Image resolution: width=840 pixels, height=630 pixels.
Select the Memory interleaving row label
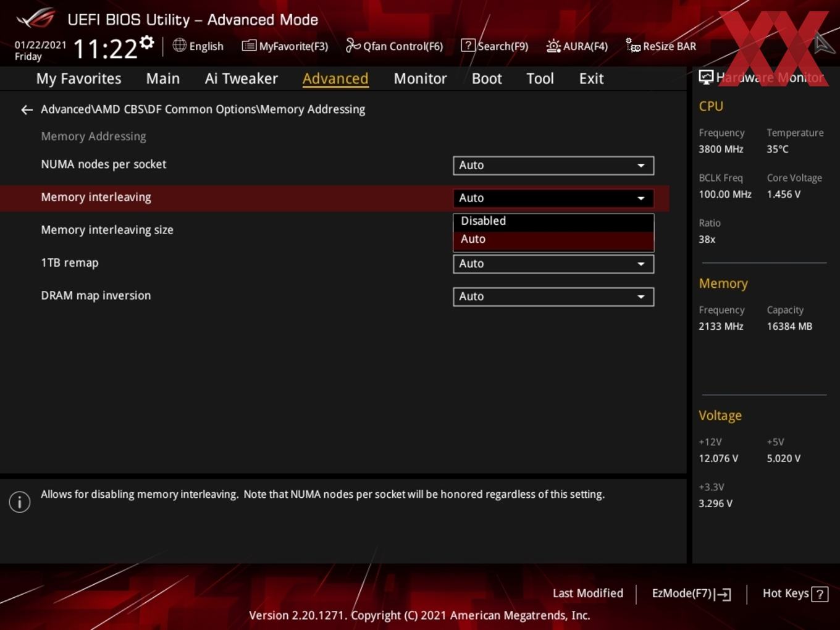(96, 197)
